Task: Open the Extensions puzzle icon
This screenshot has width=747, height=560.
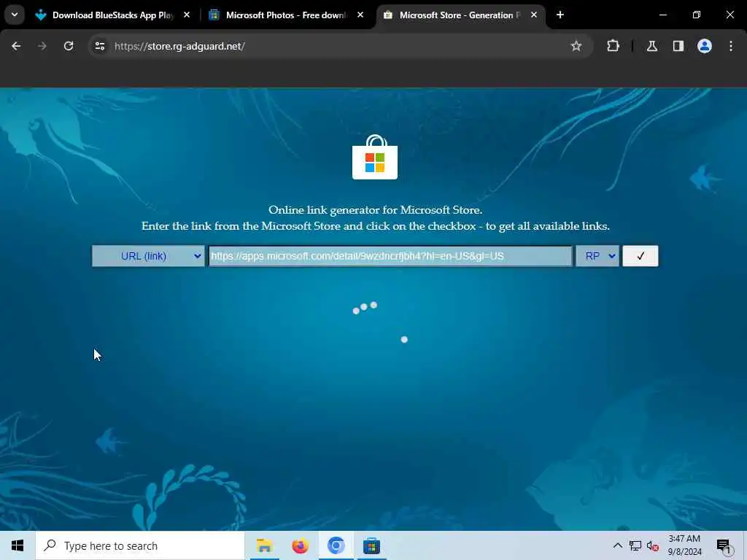Action: click(x=613, y=46)
